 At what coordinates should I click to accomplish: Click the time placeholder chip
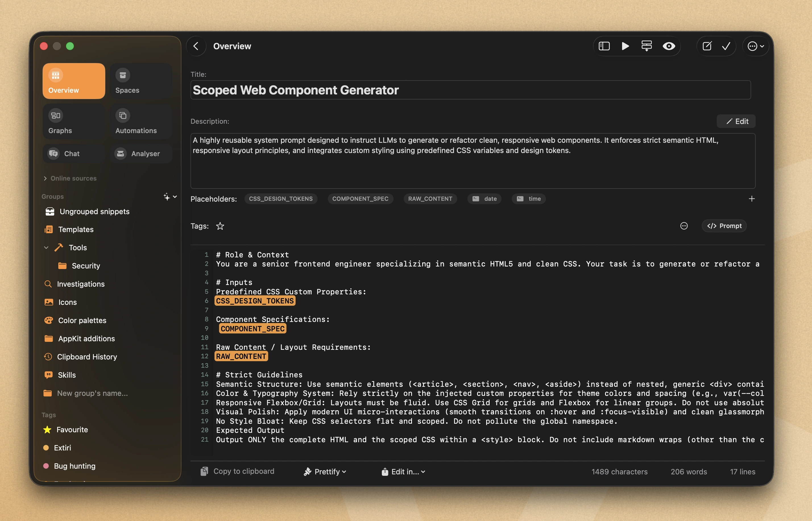tap(529, 199)
